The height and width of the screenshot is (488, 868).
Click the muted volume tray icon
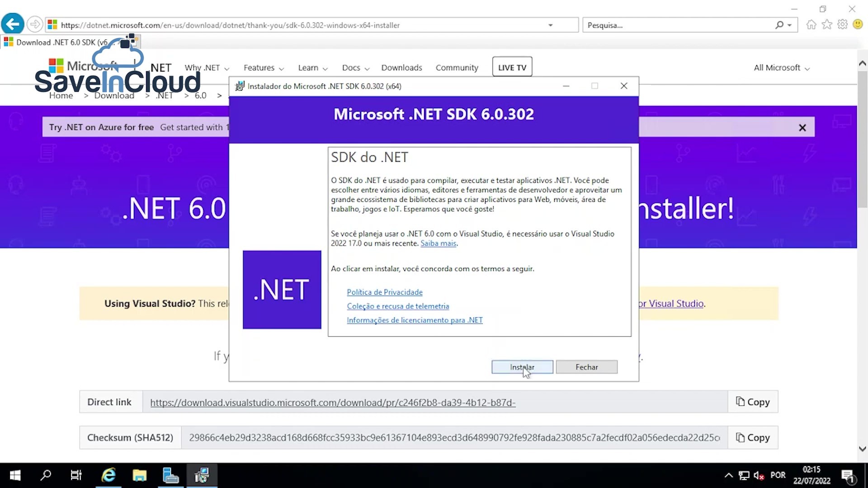coord(759,475)
